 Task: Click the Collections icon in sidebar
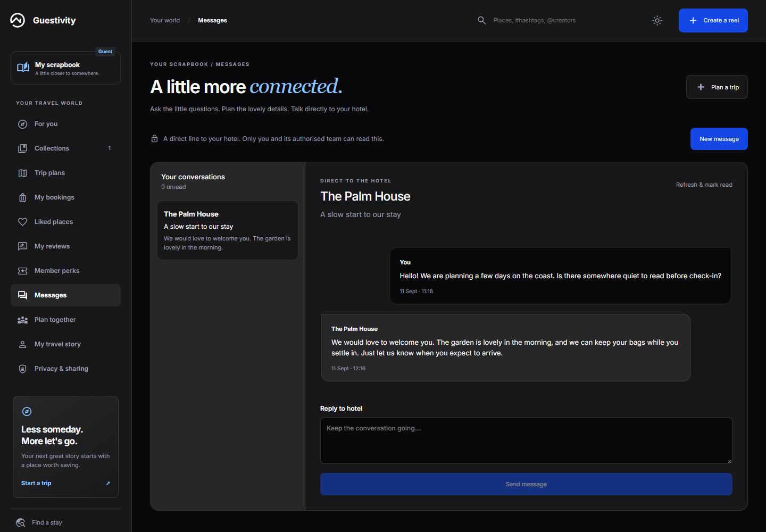click(22, 148)
